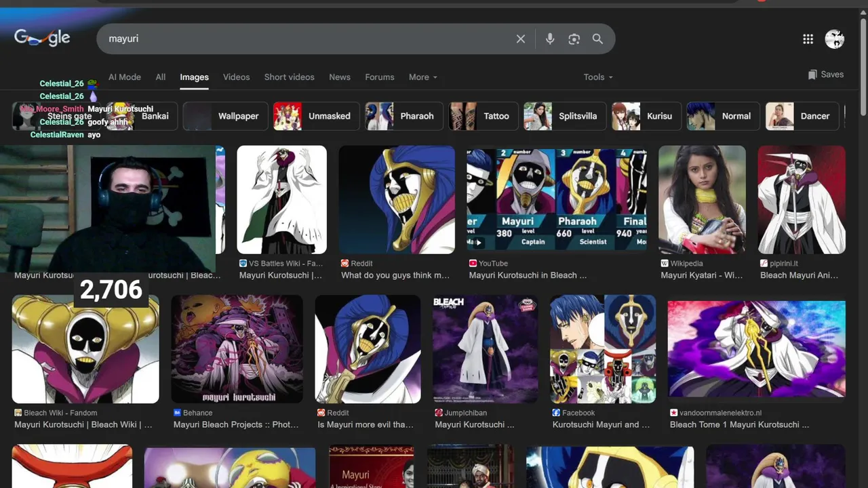Open the Google account avatar
Screen dimensions: 868x488
pos(834,39)
